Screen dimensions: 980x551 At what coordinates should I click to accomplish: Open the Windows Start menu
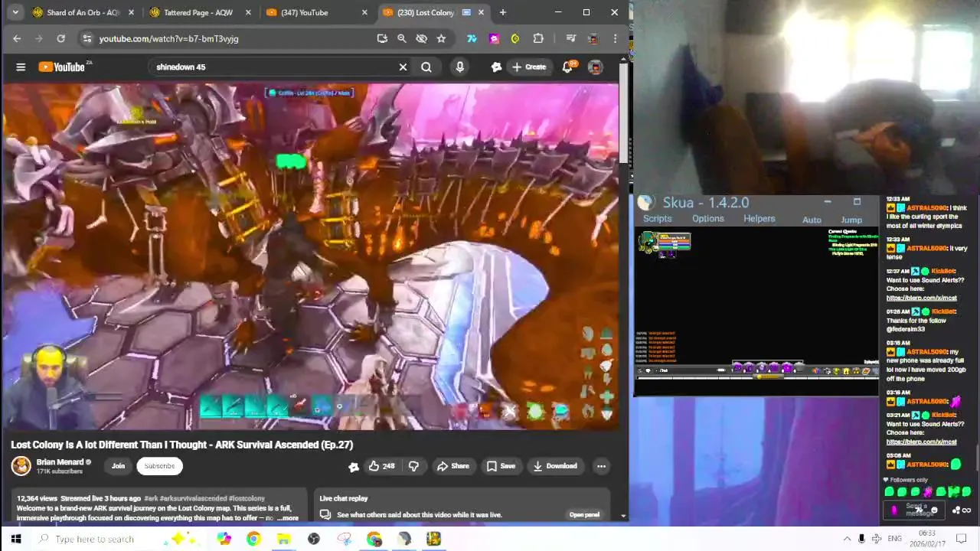15,539
